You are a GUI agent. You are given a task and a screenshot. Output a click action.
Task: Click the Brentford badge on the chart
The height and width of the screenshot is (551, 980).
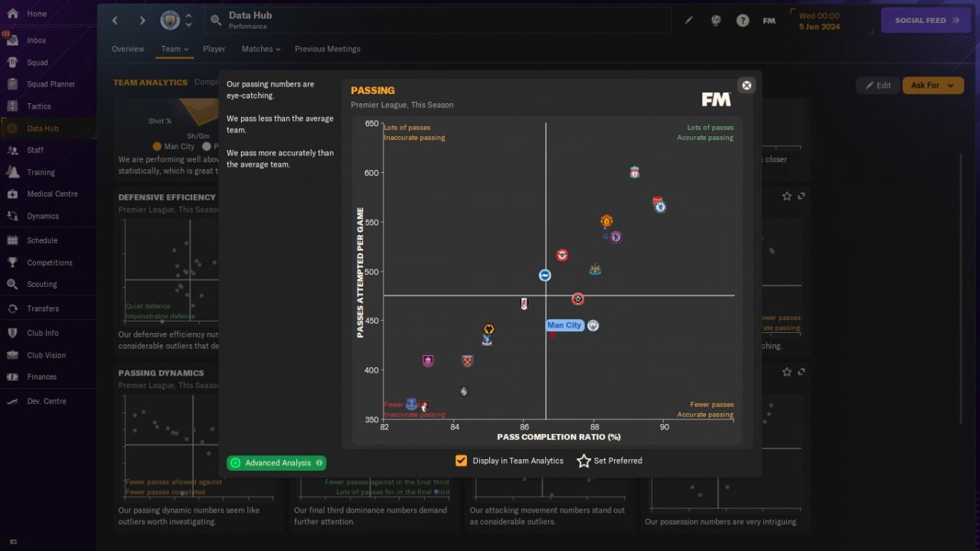click(x=562, y=255)
